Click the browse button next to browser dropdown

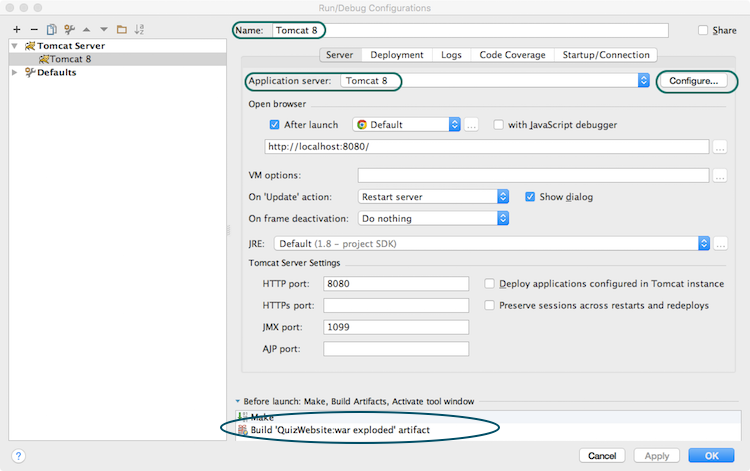[x=471, y=125]
